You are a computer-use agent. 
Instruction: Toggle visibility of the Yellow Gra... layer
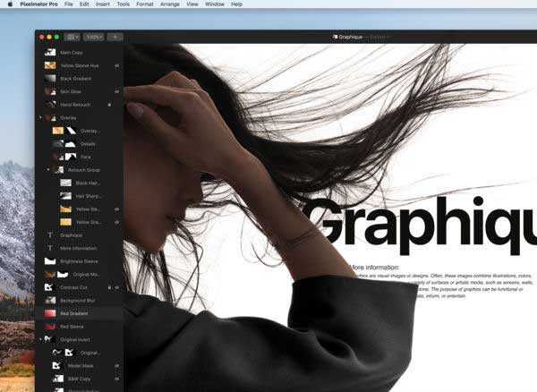click(x=117, y=222)
